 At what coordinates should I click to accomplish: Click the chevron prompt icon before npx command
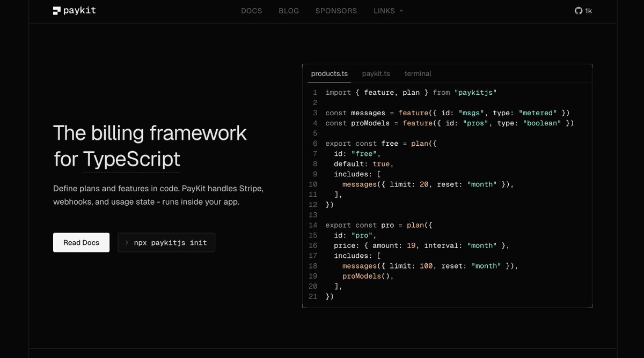(127, 243)
